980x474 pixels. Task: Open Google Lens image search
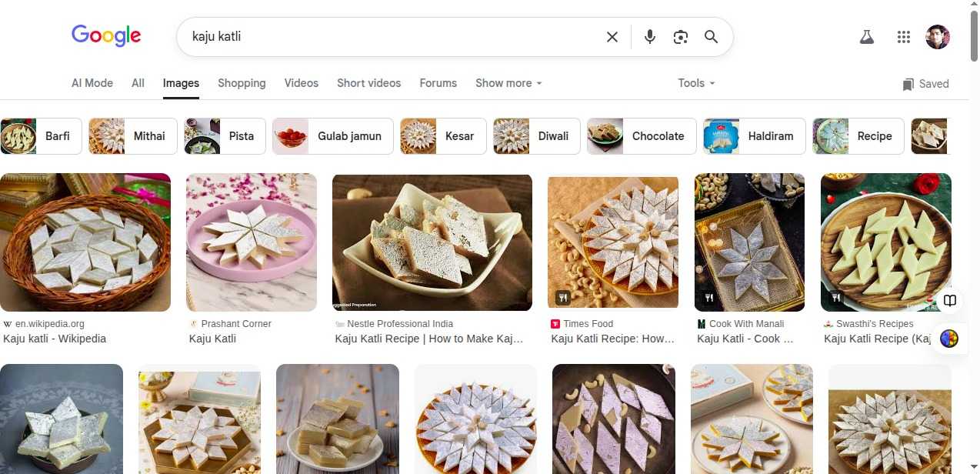(680, 37)
